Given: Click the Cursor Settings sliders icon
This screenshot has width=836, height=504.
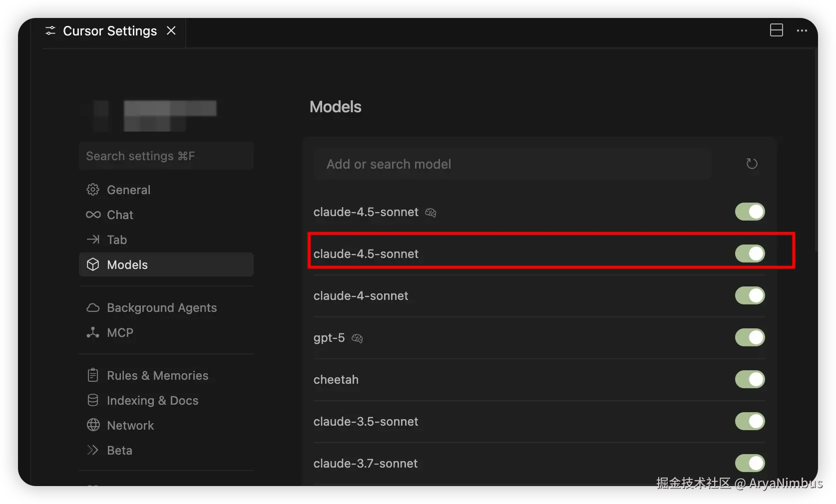Looking at the screenshot, I should click(50, 31).
